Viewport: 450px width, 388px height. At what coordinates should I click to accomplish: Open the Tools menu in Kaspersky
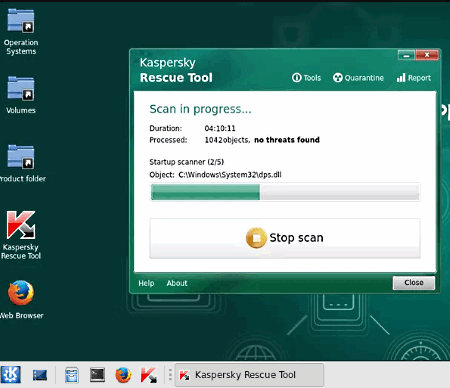pyautogui.click(x=306, y=78)
